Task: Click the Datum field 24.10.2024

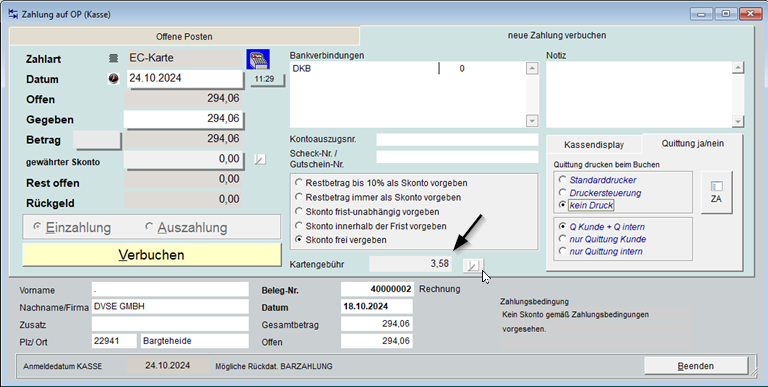Action: coord(185,78)
